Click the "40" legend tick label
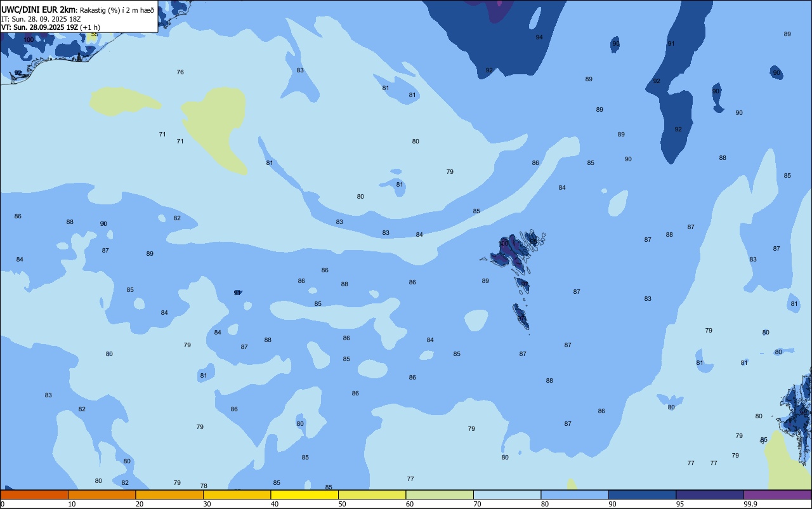Viewport: 812px width, 509px height. [x=275, y=504]
